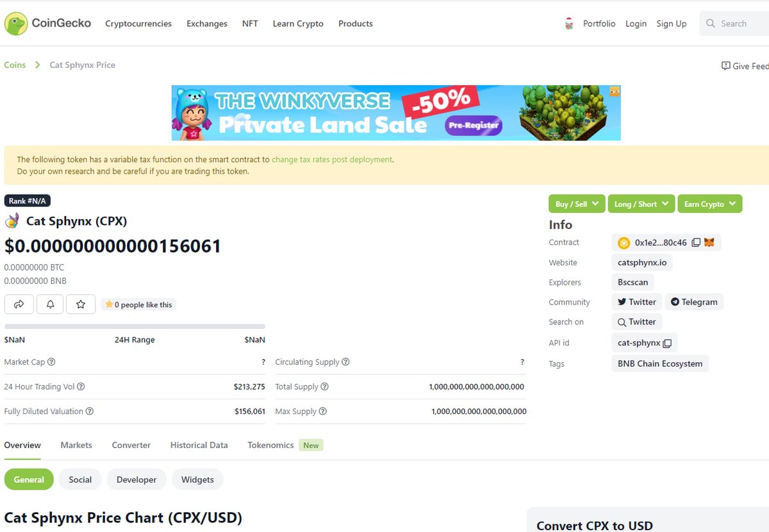Viewport: 769px width, 532px height.
Task: Open the Portfolio link
Action: click(x=599, y=24)
